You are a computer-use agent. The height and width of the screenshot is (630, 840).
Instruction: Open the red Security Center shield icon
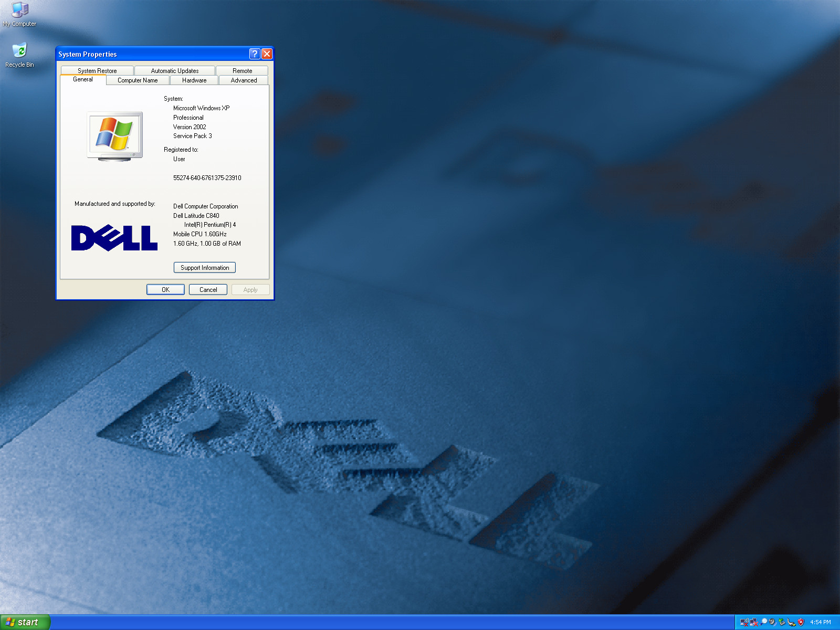coord(801,622)
